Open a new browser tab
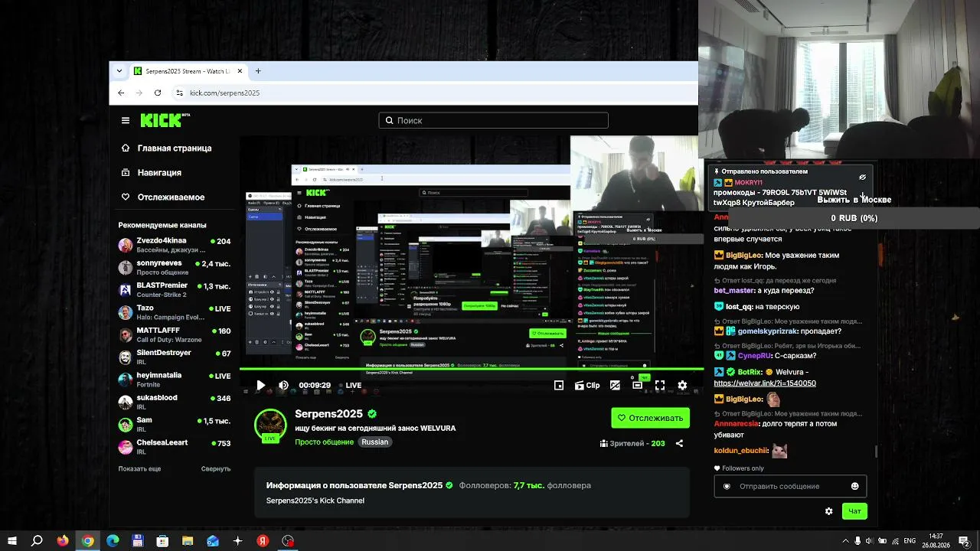 (258, 71)
